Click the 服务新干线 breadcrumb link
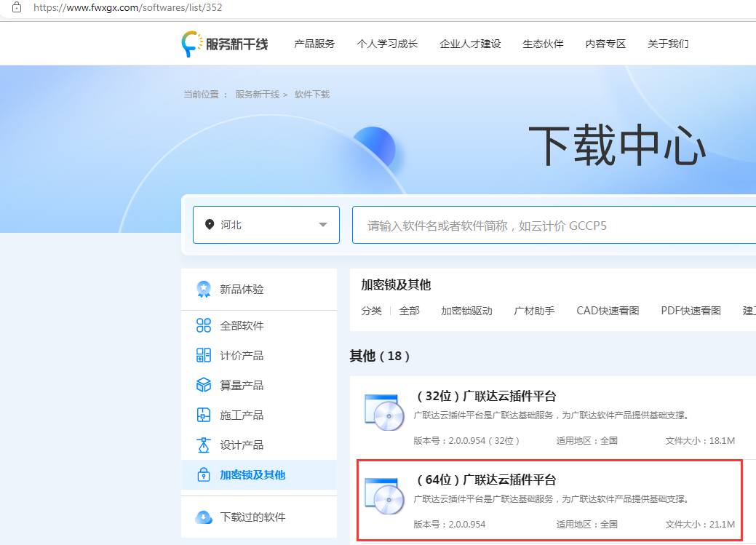 (x=258, y=95)
